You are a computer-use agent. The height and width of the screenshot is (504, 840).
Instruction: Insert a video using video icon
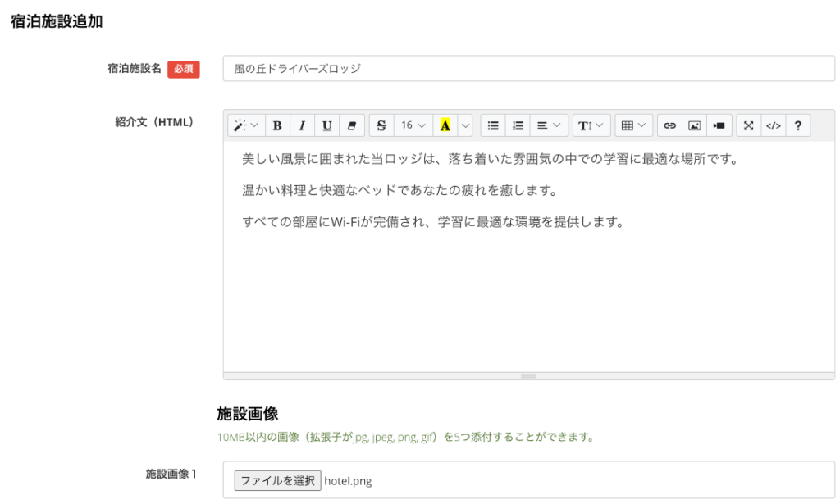[x=719, y=125]
